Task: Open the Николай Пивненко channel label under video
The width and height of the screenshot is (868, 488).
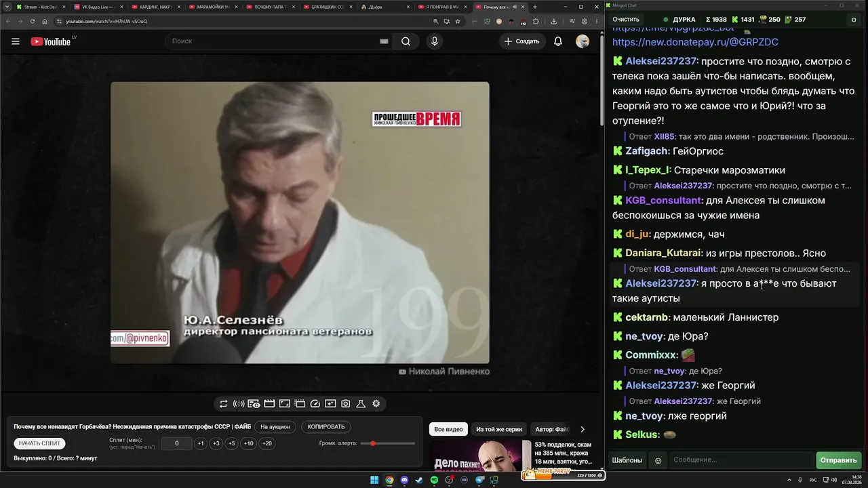Action: coord(444,371)
